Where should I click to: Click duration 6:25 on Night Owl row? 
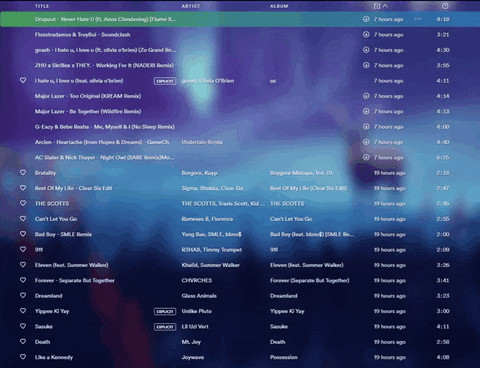pyautogui.click(x=443, y=157)
